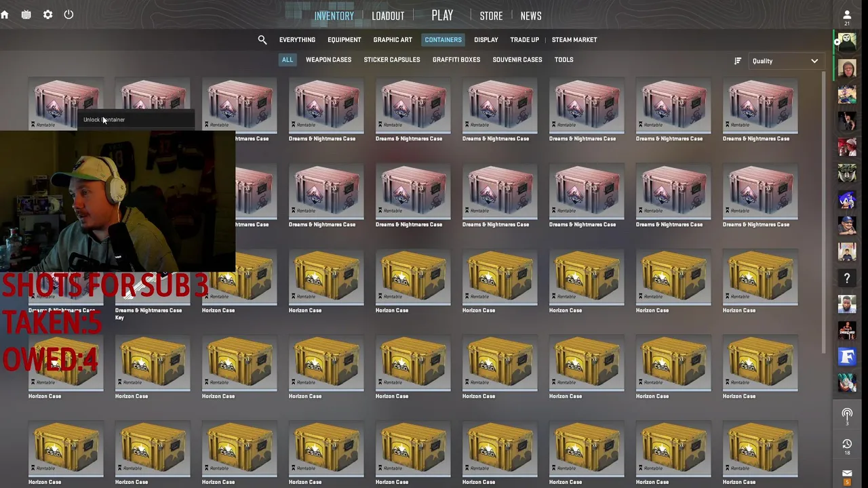Select the Dreams & Nightmares Case Key item
This screenshot has width=868, height=488.
[x=153, y=286]
